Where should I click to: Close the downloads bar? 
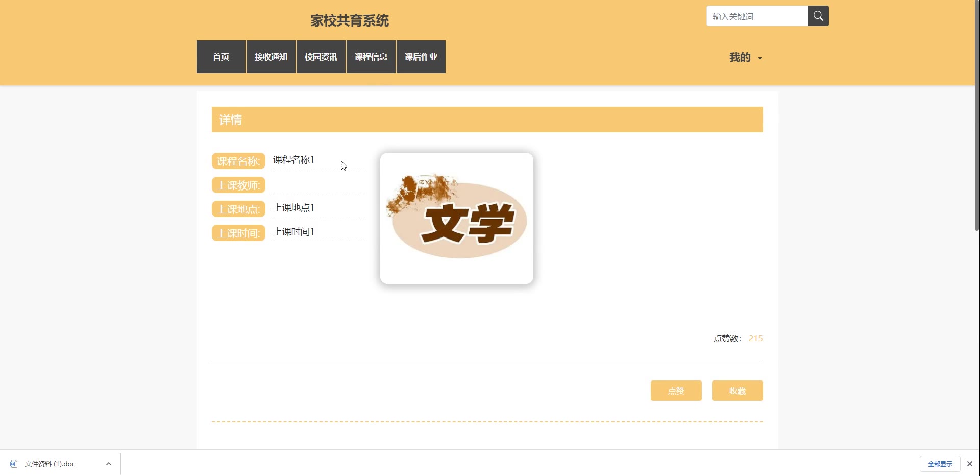[x=970, y=464]
